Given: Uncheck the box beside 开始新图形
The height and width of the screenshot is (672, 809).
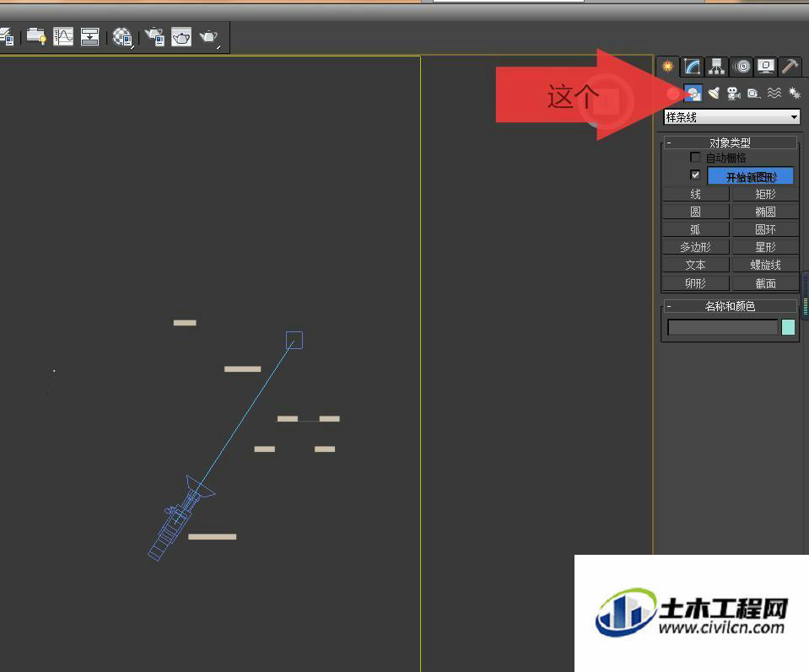Looking at the screenshot, I should [695, 175].
